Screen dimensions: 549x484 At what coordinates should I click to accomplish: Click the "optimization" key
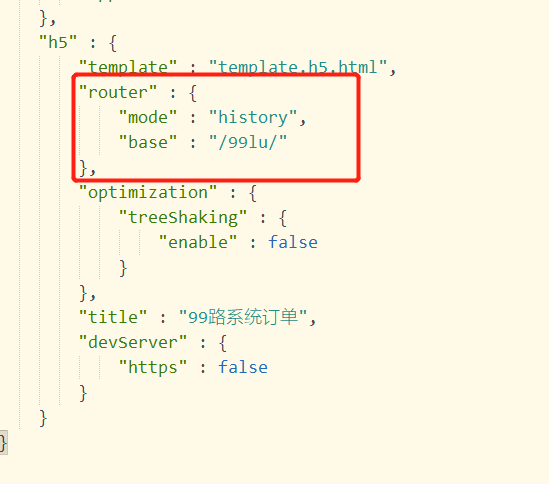(x=148, y=193)
